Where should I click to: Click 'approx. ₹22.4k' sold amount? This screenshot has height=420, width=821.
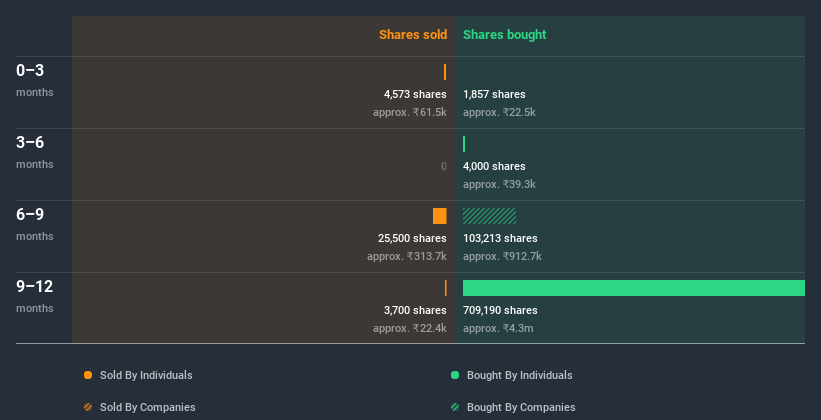[410, 329]
